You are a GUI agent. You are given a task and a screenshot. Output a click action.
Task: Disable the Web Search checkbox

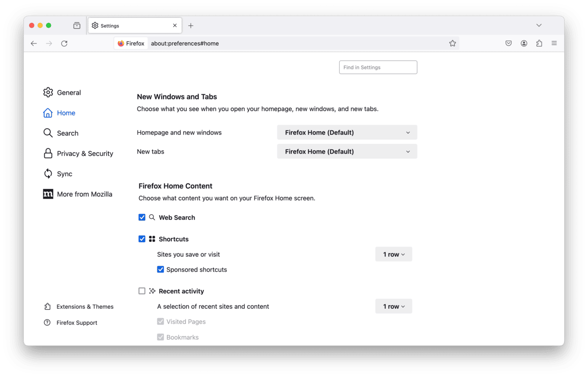(142, 218)
